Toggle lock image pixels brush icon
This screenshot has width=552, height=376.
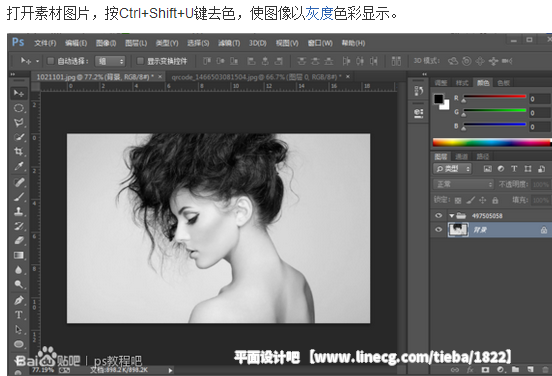pos(470,200)
